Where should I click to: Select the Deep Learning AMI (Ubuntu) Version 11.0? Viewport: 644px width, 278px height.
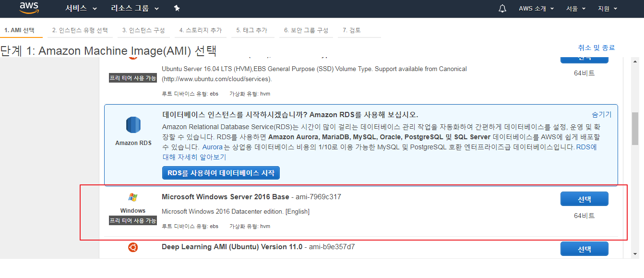pos(584,249)
